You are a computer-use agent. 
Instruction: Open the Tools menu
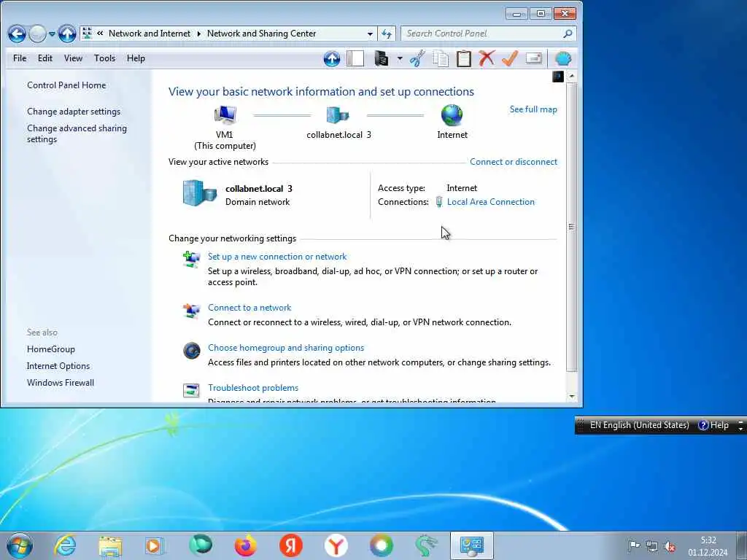coord(105,58)
